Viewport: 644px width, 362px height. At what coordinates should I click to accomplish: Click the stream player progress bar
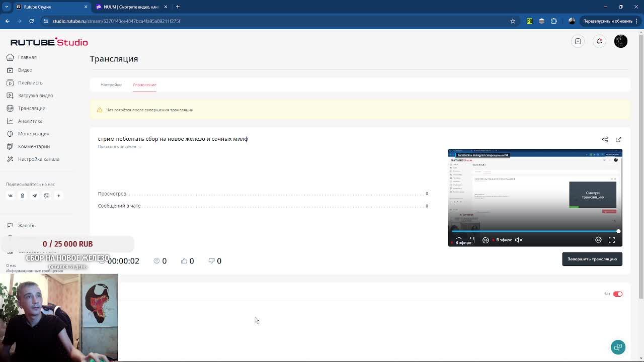535,231
